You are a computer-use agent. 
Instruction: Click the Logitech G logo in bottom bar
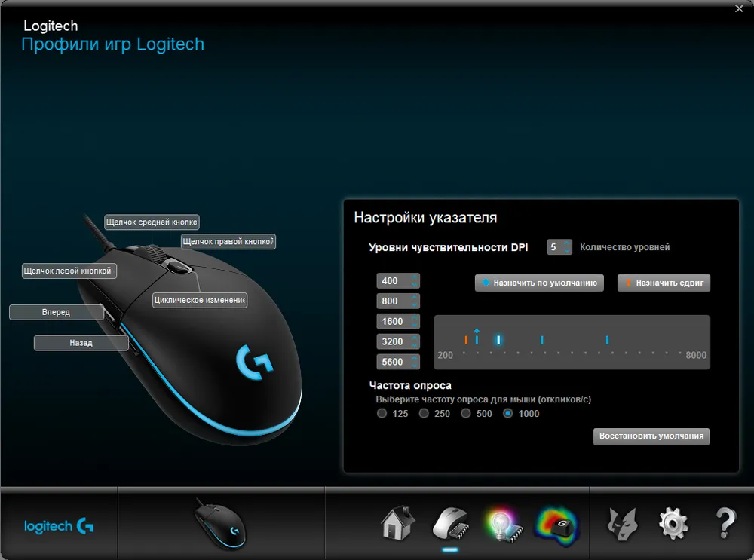click(59, 526)
